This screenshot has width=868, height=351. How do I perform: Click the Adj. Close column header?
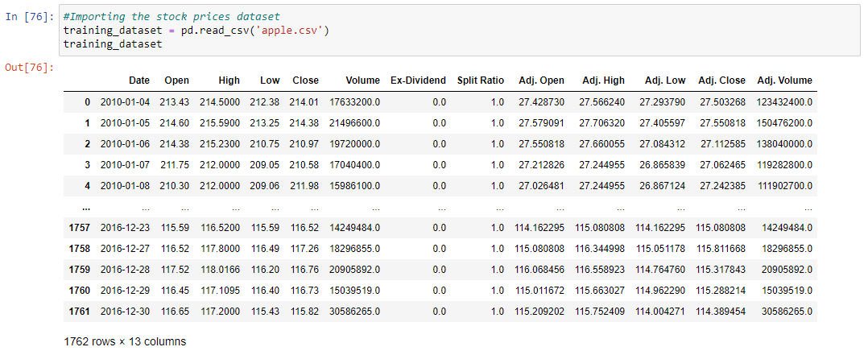pyautogui.click(x=721, y=81)
